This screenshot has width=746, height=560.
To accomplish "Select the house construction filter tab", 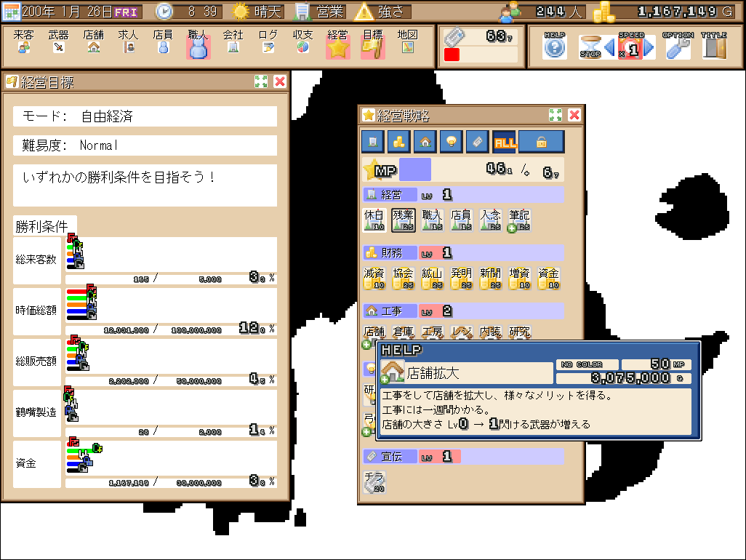I will coord(425,142).
